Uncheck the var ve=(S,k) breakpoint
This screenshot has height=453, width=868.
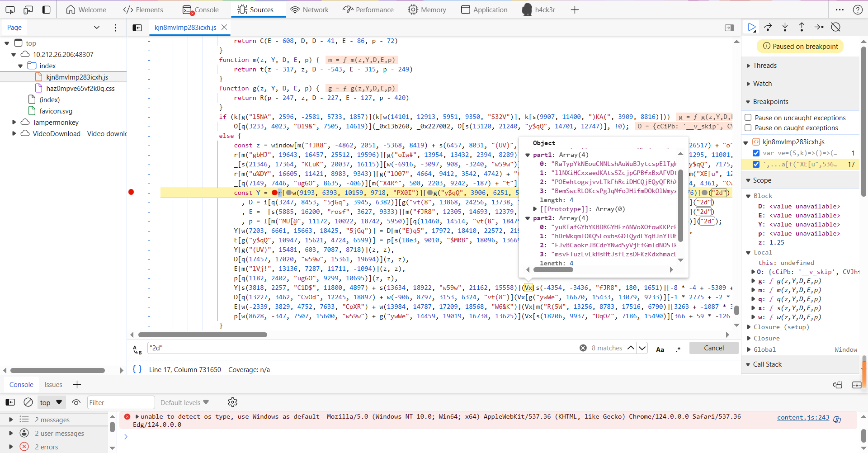(756, 153)
